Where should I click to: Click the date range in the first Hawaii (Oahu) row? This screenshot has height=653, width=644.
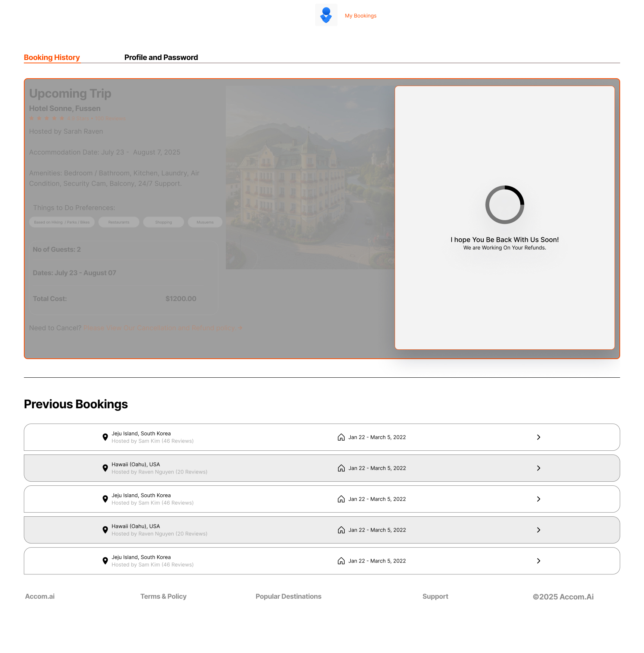377,468
